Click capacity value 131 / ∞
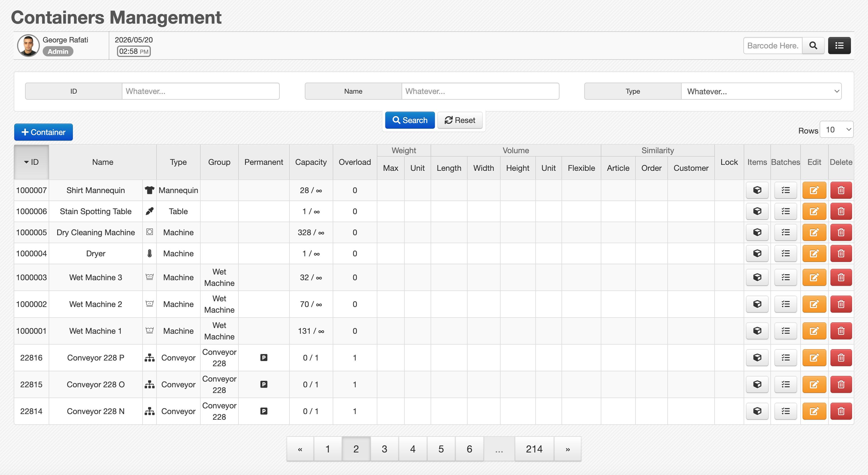Screen dimensions: 868x475 [x=311, y=331]
